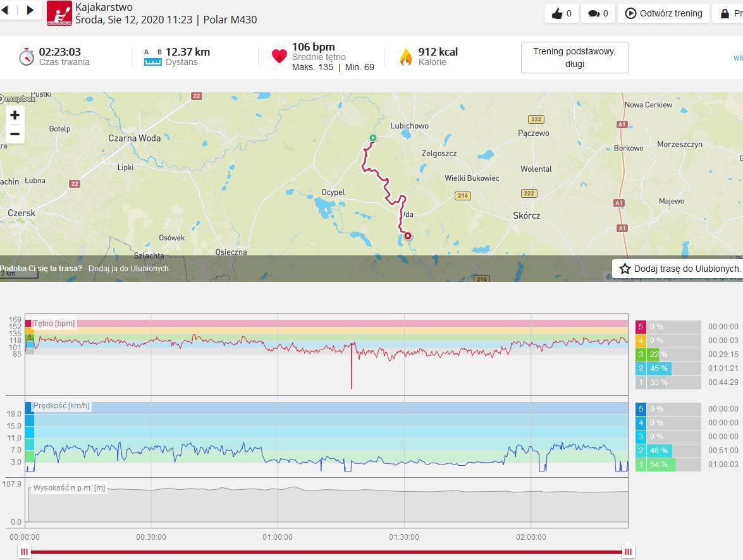Zoom out on the map
This screenshot has width=743, height=560.
pyautogui.click(x=15, y=134)
